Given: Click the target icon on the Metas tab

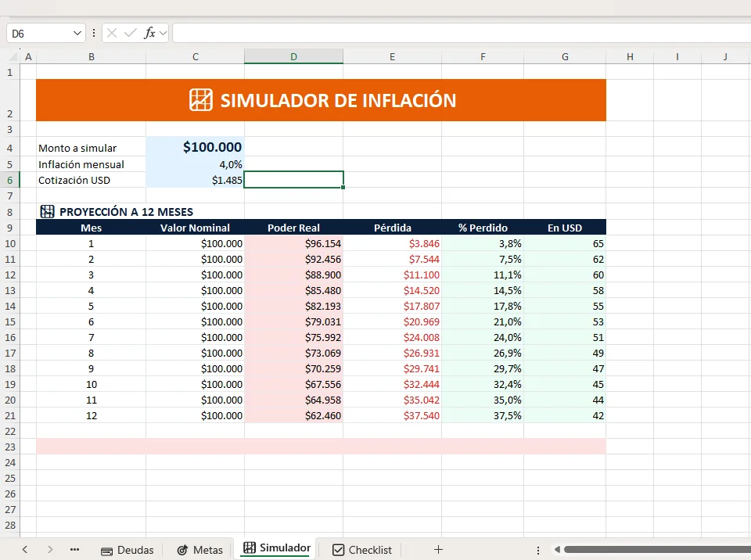Looking at the screenshot, I should [181, 550].
